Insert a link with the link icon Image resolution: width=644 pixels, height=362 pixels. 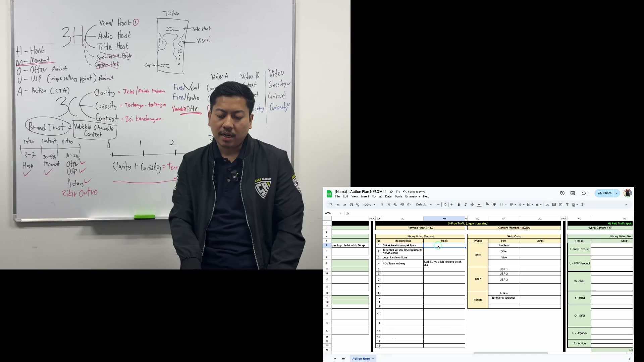(547, 205)
